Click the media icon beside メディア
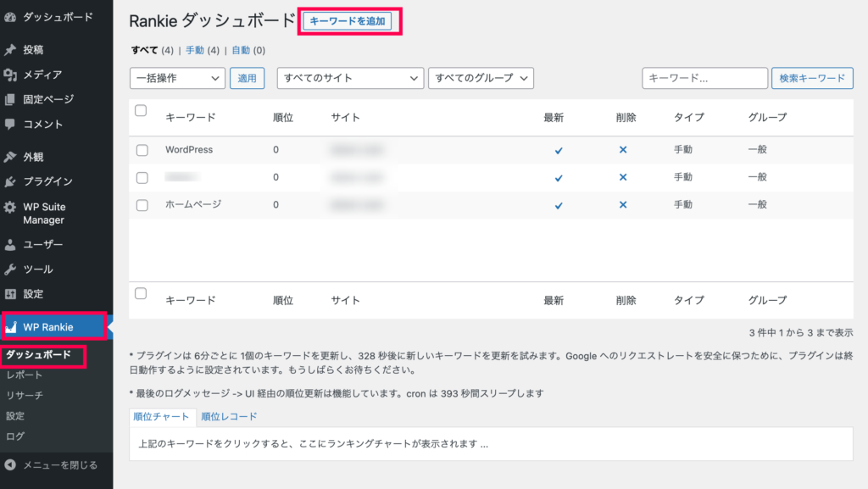Viewport: 868px width, 489px height. coord(10,75)
